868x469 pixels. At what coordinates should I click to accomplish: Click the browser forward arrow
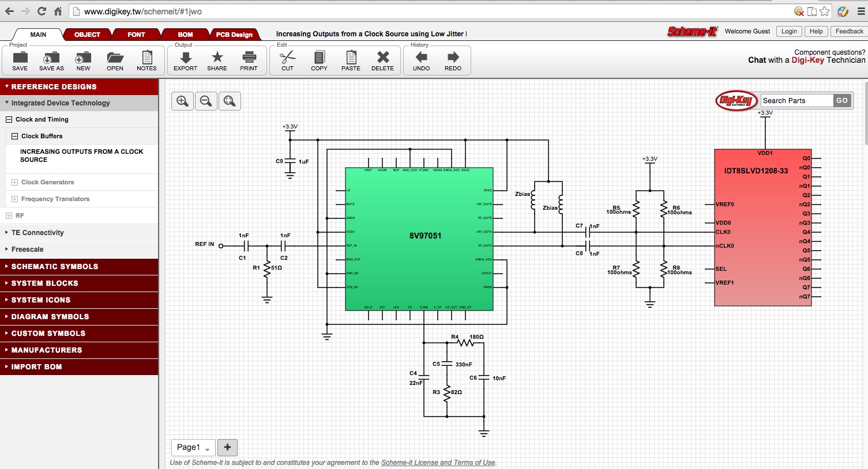click(25, 12)
